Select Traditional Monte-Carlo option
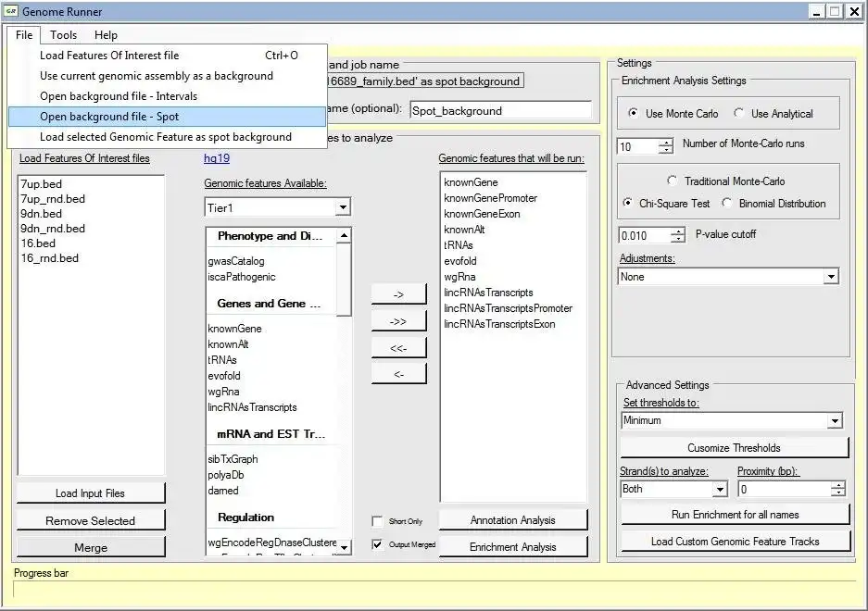This screenshot has width=868, height=611. click(x=672, y=181)
